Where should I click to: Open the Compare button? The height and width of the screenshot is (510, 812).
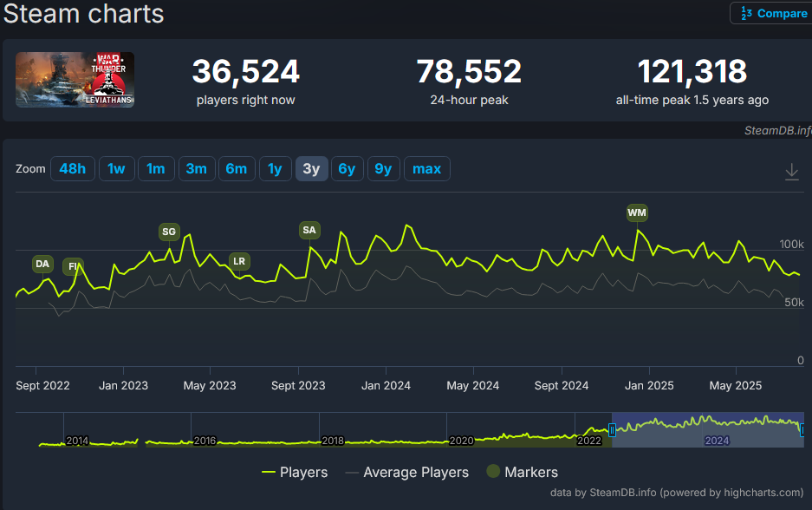click(771, 13)
